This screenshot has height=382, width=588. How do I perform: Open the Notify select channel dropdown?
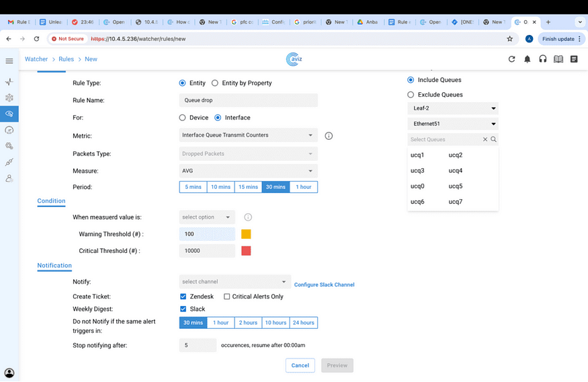tap(235, 282)
